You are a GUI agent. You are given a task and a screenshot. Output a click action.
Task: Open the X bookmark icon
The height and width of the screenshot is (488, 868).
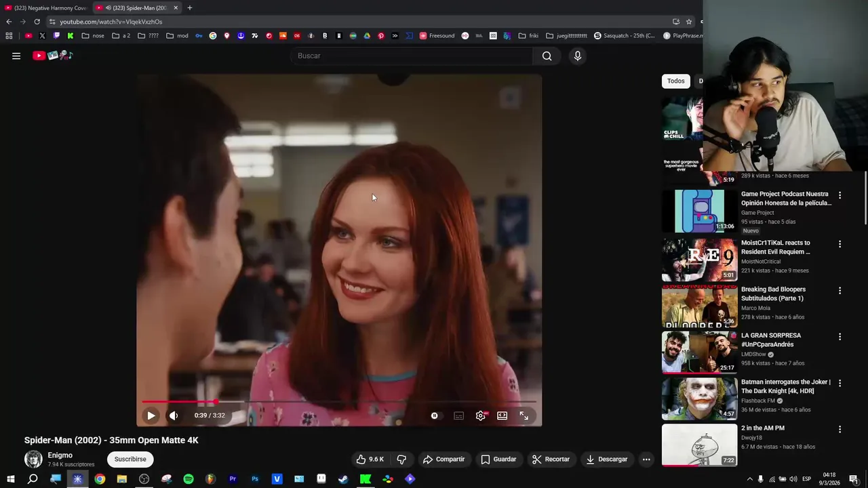click(42, 36)
